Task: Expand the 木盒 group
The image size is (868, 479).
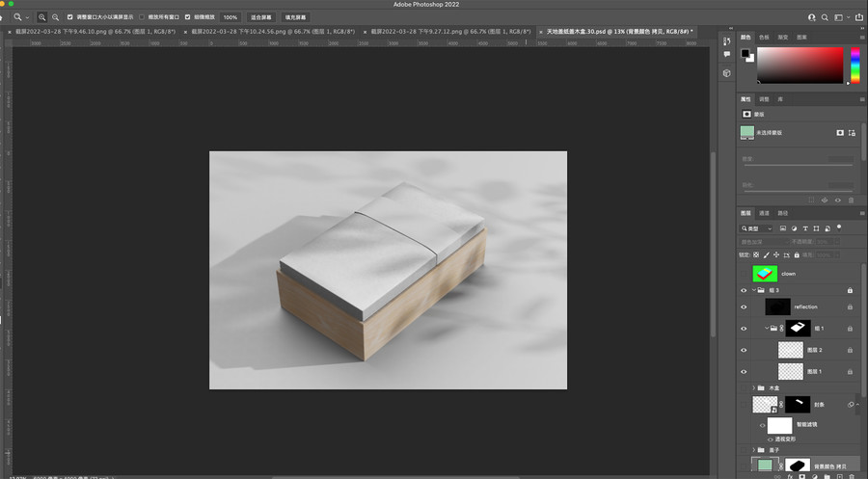Action: pos(754,387)
